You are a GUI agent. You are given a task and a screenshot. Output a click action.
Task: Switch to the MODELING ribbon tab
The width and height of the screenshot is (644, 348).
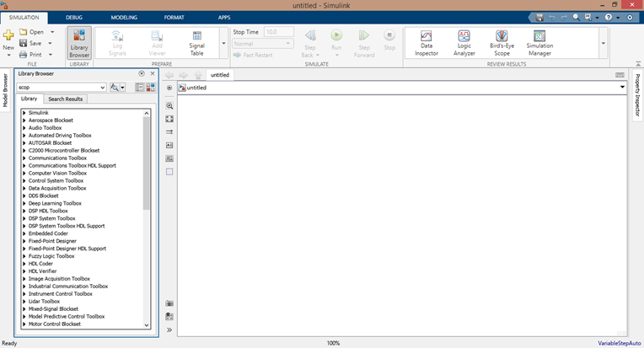[x=124, y=17]
